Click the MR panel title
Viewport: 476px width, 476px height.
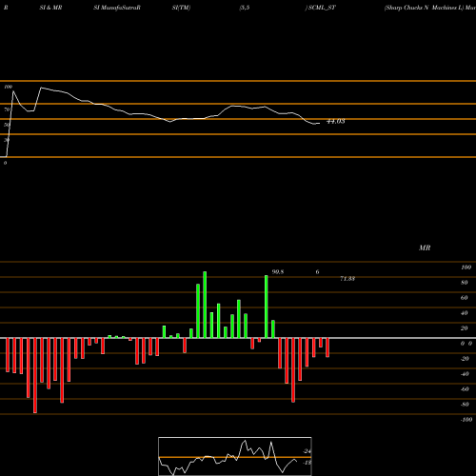point(425,248)
